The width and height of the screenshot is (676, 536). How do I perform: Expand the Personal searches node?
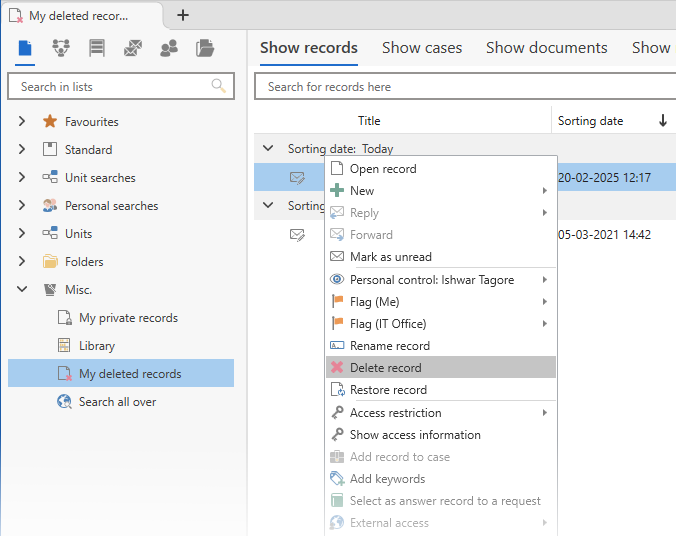22,206
